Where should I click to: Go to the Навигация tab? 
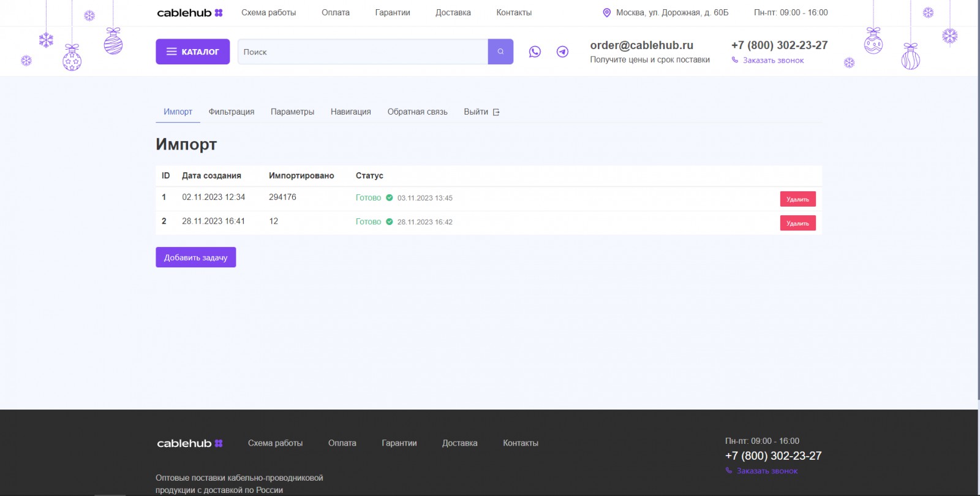(x=350, y=112)
